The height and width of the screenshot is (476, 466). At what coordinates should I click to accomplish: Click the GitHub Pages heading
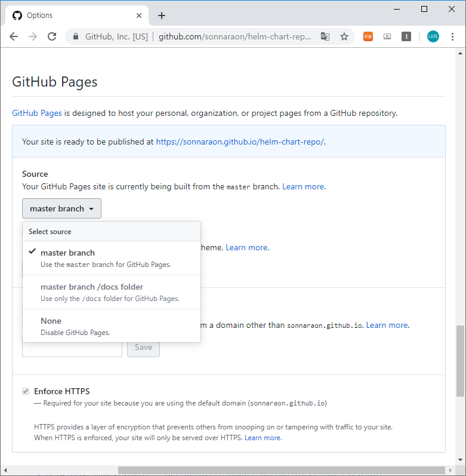coord(54,82)
